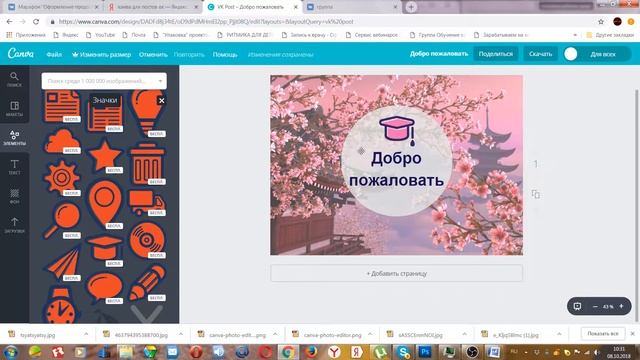Add the orange trash bin icon
Screen dimensions: 640x360
click(x=147, y=163)
